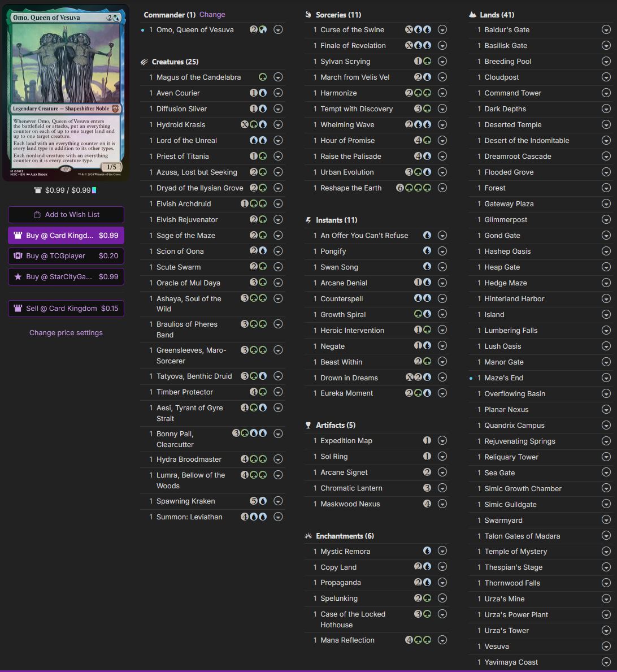Select Yavimaya Coast land name

(511, 662)
